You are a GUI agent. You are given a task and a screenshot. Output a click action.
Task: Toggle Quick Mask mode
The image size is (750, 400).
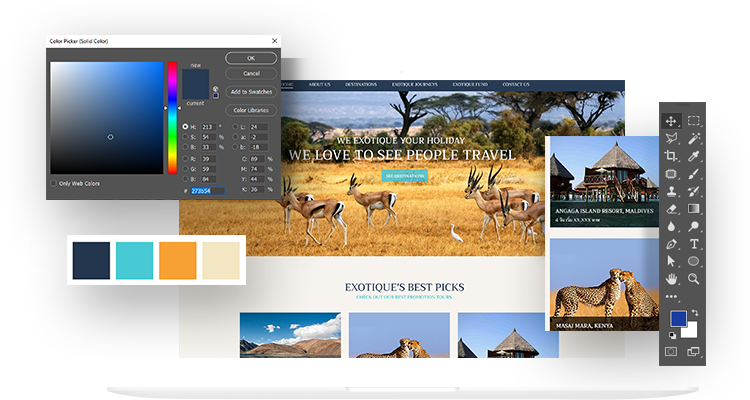point(671,352)
